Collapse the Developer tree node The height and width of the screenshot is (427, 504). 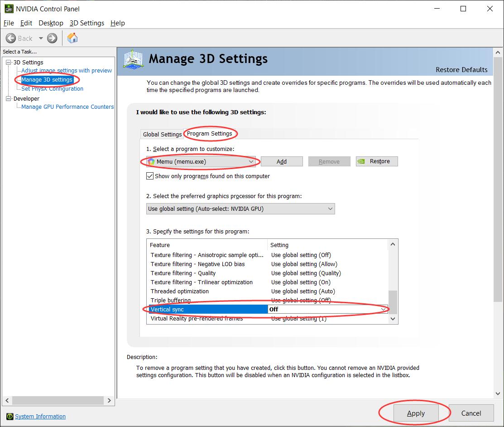pos(9,98)
